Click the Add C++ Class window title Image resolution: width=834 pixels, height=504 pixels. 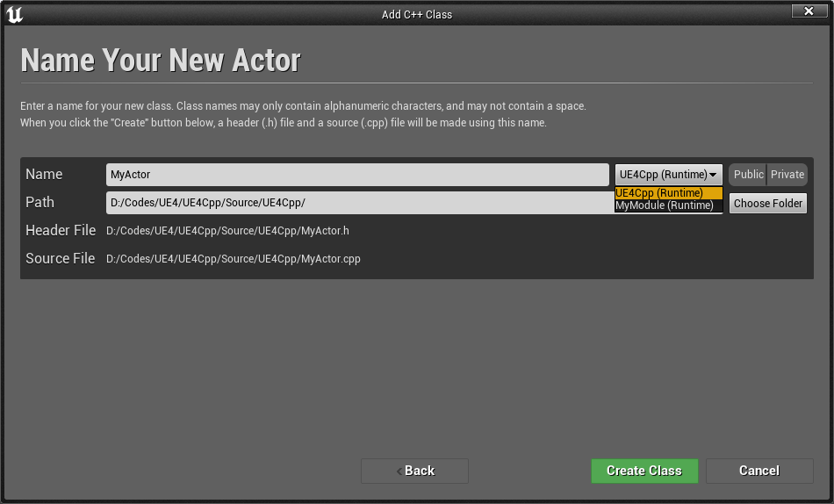(x=417, y=15)
